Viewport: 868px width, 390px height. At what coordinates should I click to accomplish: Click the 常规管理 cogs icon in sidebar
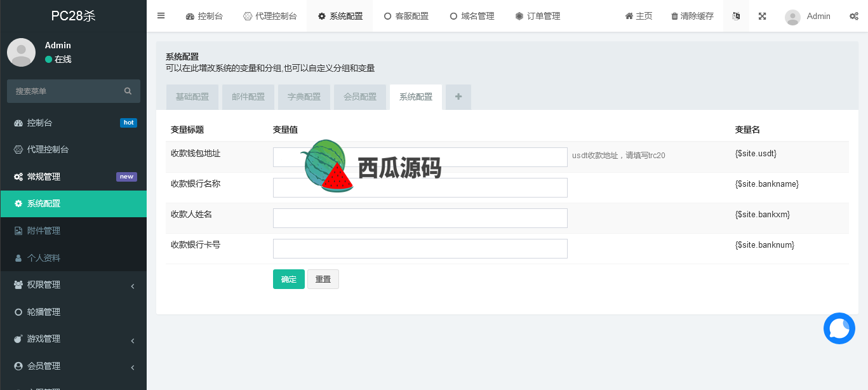tap(18, 177)
